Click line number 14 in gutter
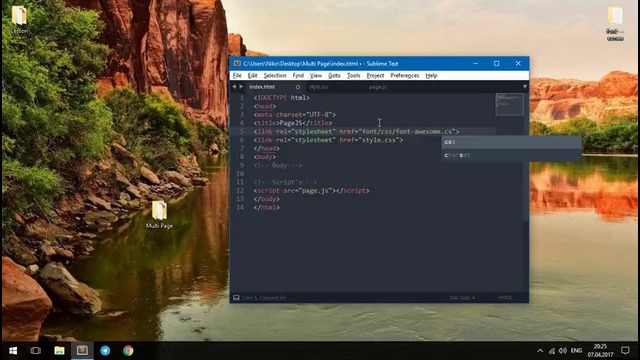The height and width of the screenshot is (360, 640). coord(240,207)
